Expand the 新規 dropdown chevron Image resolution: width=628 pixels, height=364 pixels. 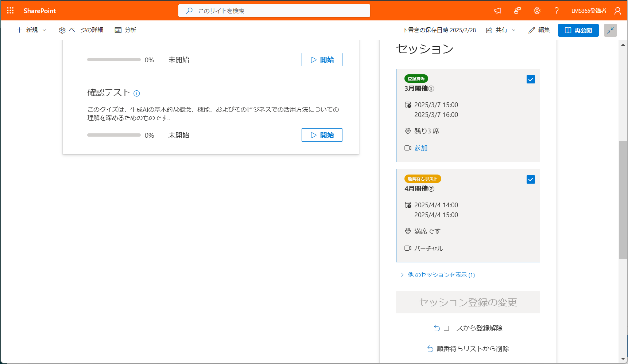(44, 30)
